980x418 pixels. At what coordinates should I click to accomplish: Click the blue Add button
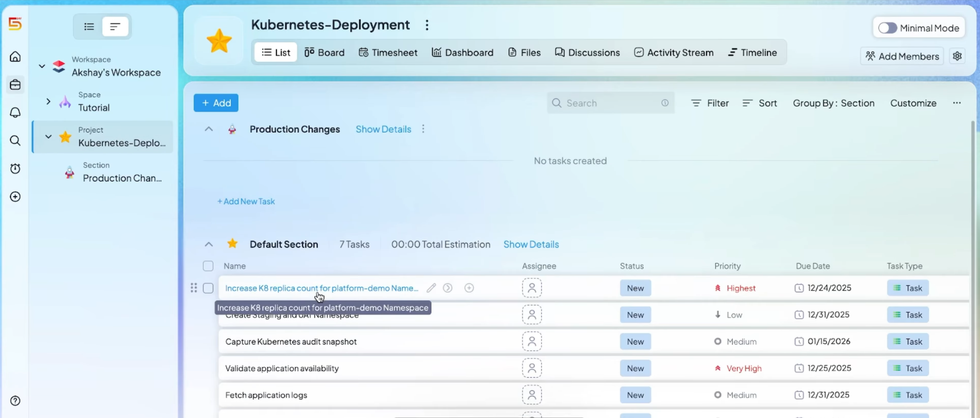pyautogui.click(x=216, y=103)
